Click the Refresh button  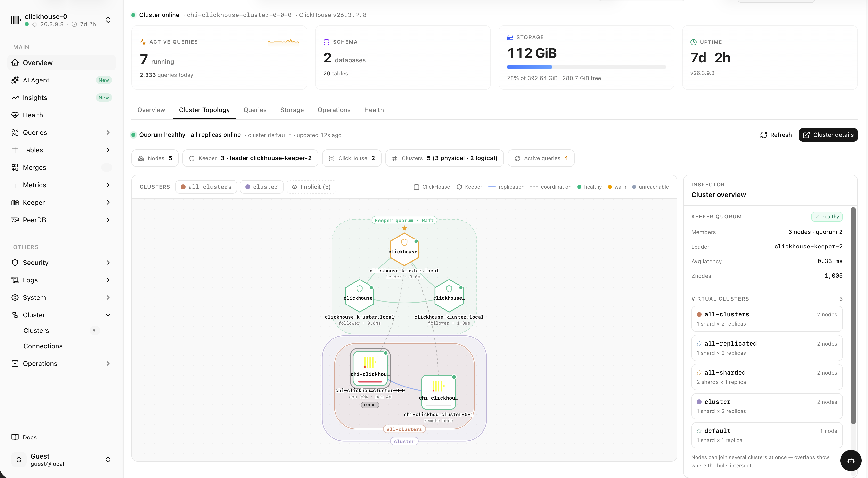pyautogui.click(x=776, y=135)
